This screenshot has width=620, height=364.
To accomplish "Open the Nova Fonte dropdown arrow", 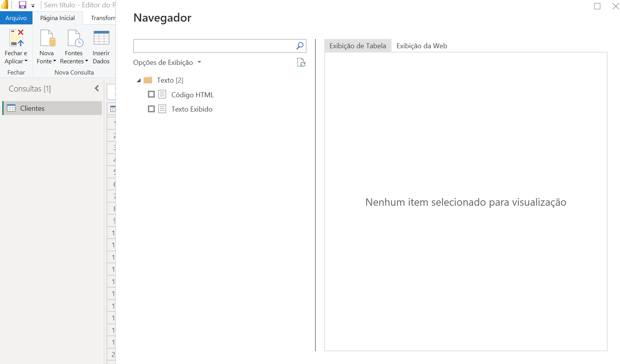I will point(54,61).
